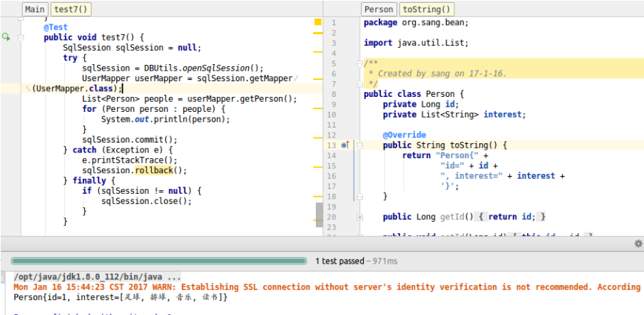Click openSqlSession in the DBUtils call
Screen dimensions: 644x315
[x=216, y=68]
